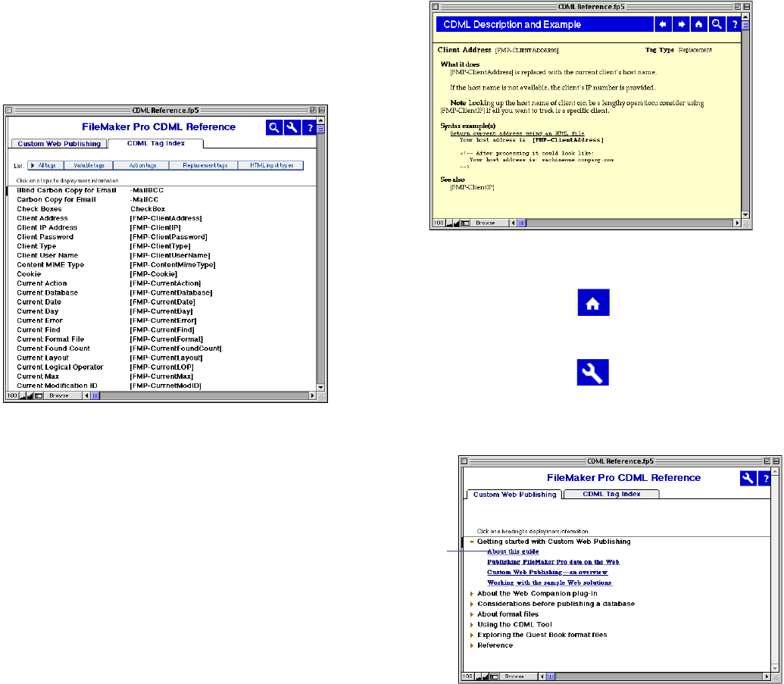Click the wrench icon in the tag list window
Image resolution: width=784 pixels, height=684 pixels.
point(292,127)
